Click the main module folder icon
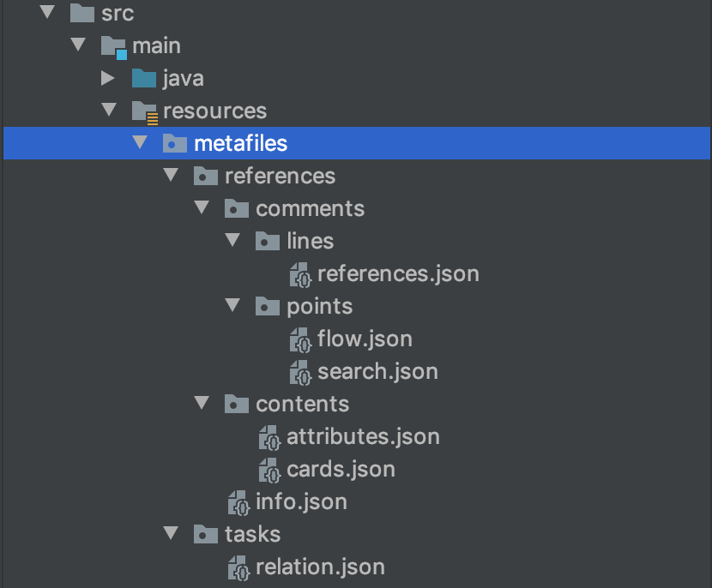 coord(113,46)
